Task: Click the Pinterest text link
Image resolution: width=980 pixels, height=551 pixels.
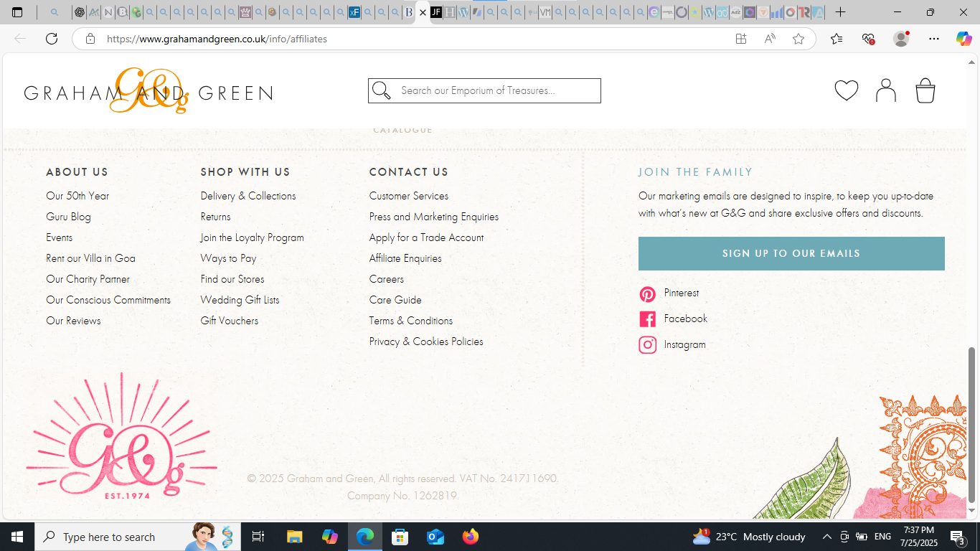Action: click(x=682, y=293)
